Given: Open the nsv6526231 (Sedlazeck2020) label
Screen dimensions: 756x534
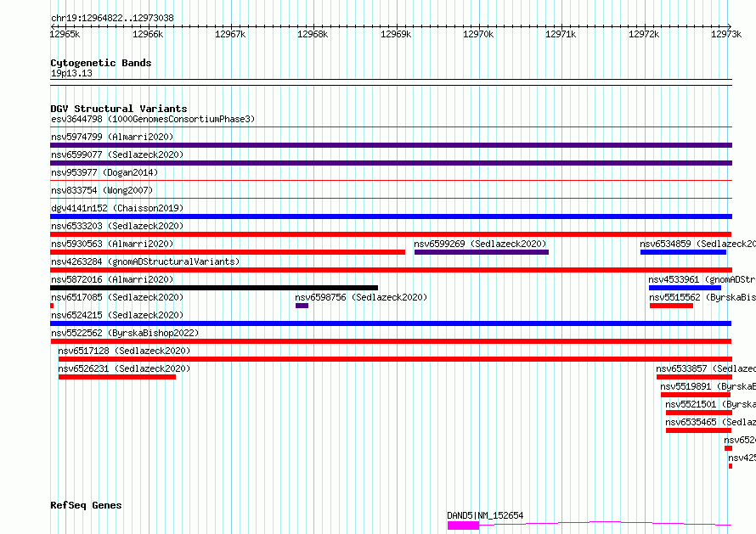Looking at the screenshot, I should (x=124, y=368).
